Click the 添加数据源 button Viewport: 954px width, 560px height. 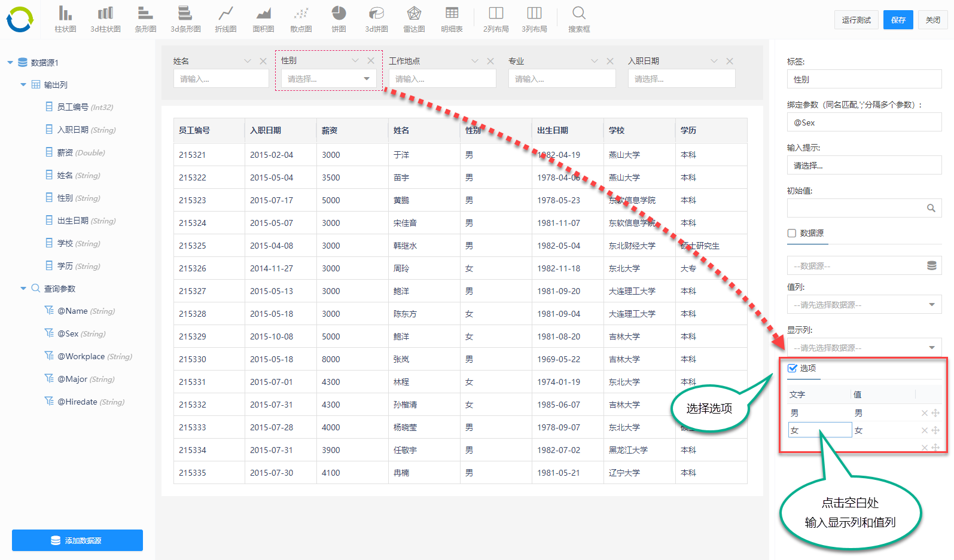click(x=77, y=540)
